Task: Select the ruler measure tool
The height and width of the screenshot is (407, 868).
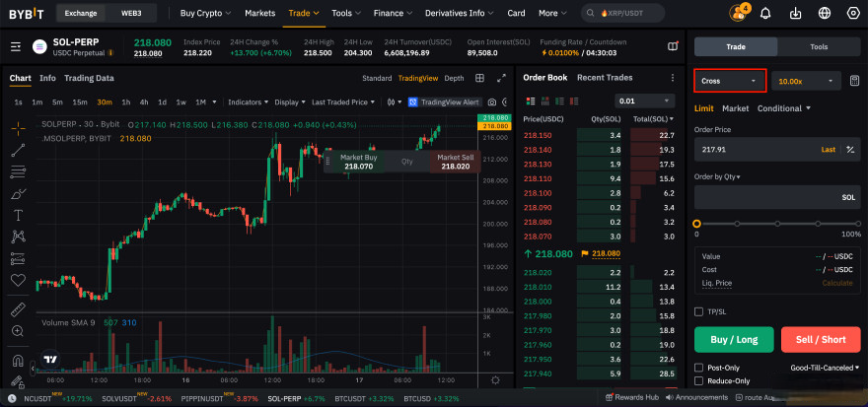Action: point(18,309)
